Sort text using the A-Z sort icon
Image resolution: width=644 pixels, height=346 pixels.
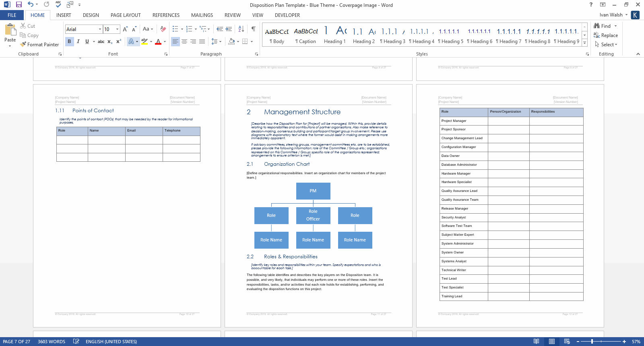(241, 29)
